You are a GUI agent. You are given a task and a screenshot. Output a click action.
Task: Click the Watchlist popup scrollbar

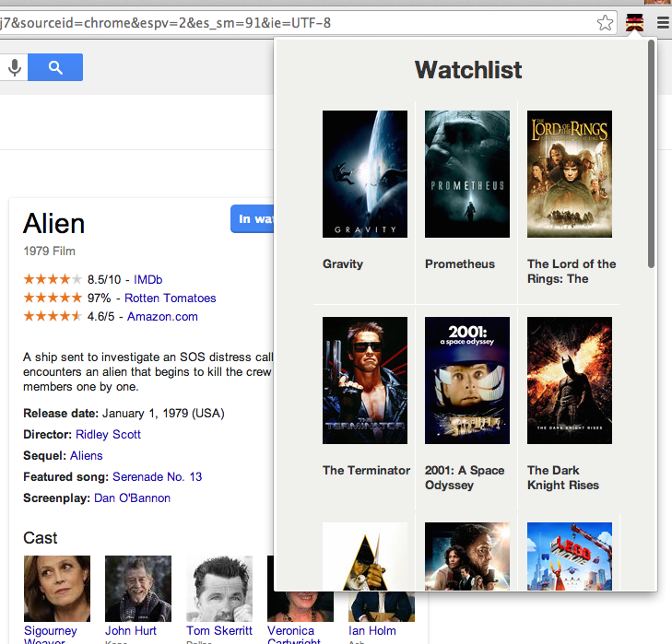click(651, 154)
